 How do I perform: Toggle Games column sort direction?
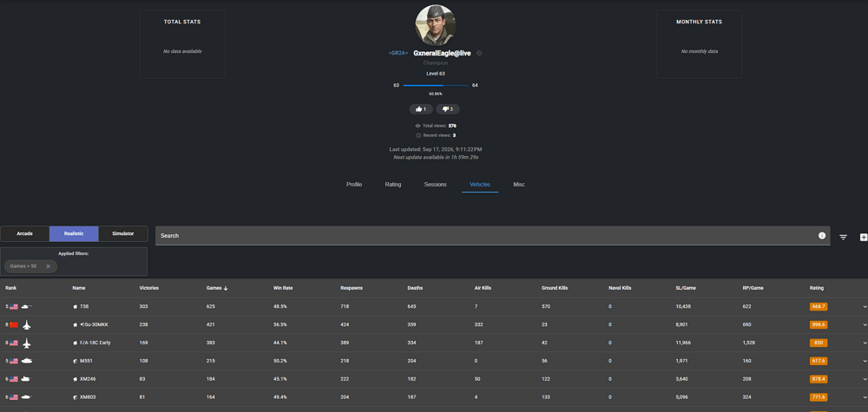(216, 288)
